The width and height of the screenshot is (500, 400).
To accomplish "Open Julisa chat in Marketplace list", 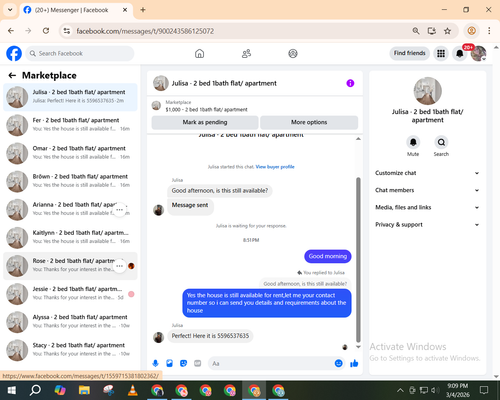I will click(70, 97).
